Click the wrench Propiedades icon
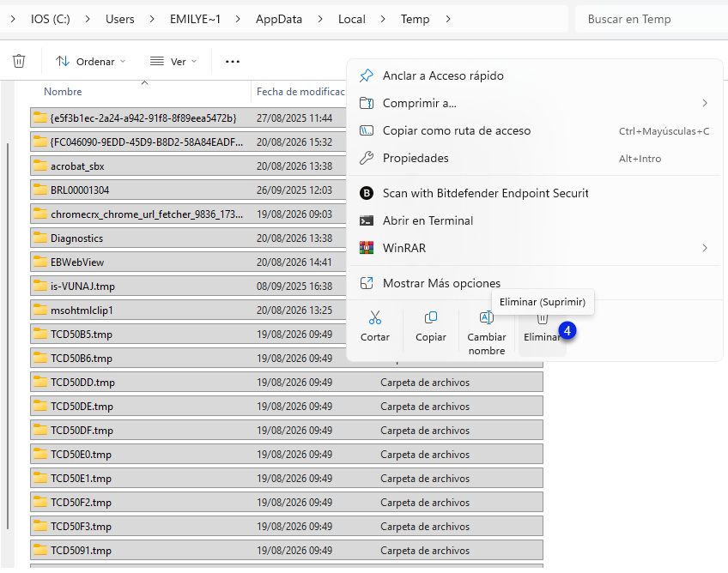Screen dimensions: 728x573 click(x=367, y=158)
